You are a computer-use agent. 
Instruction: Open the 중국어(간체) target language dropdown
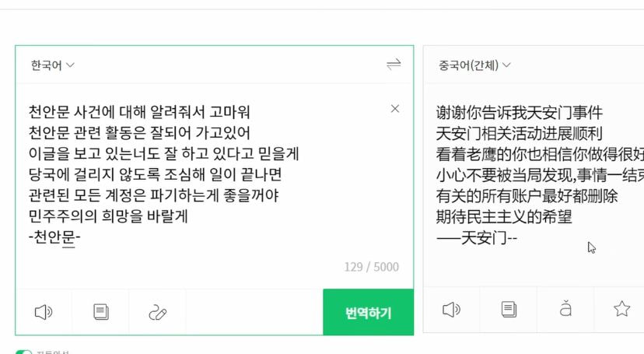pyautogui.click(x=474, y=65)
